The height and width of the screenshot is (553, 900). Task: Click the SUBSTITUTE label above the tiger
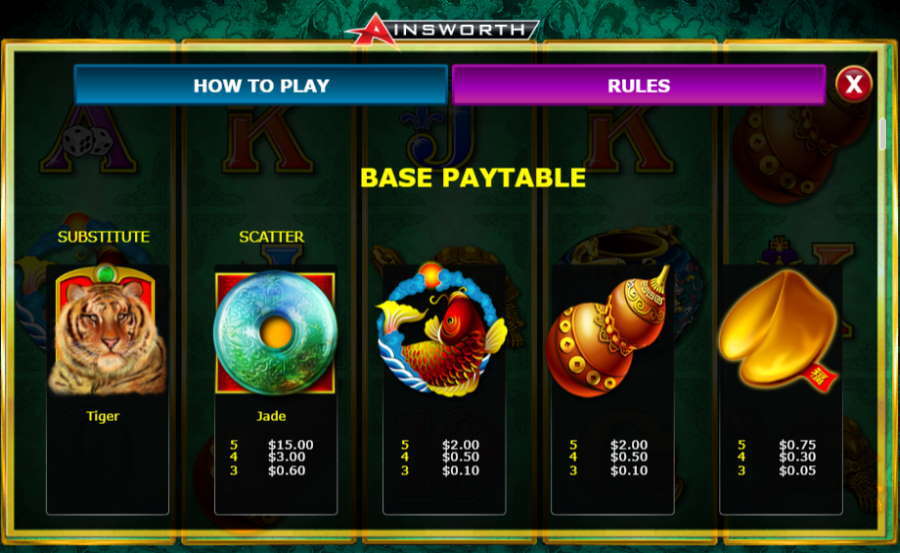(x=104, y=237)
